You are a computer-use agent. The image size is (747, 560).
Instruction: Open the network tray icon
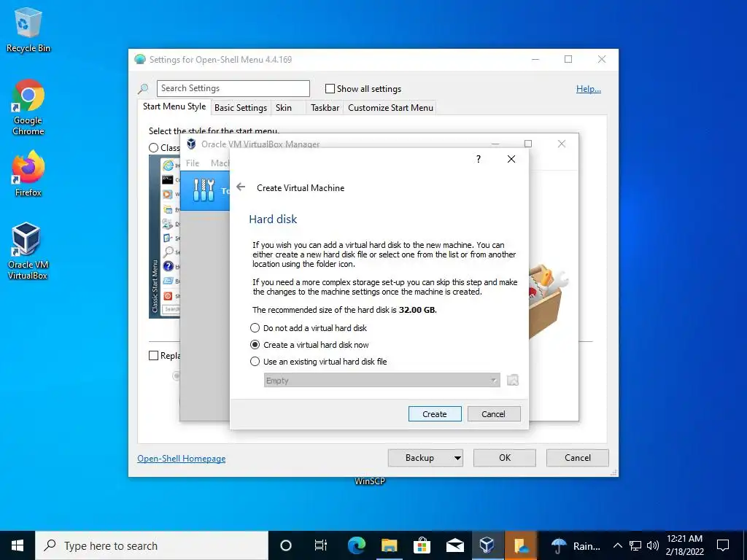click(635, 545)
